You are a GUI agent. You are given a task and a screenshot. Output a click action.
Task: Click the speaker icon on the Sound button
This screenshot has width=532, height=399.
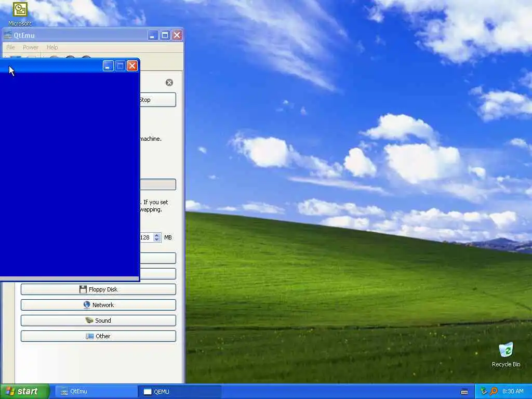[89, 320]
